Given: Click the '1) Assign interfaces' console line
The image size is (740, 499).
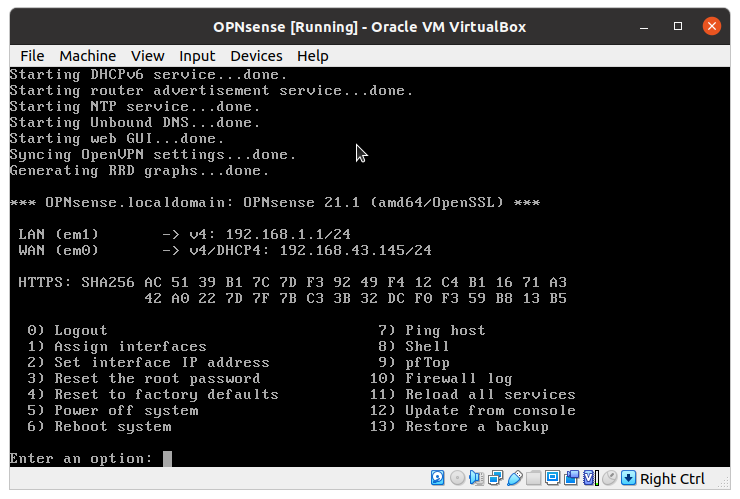Looking at the screenshot, I should point(117,347).
